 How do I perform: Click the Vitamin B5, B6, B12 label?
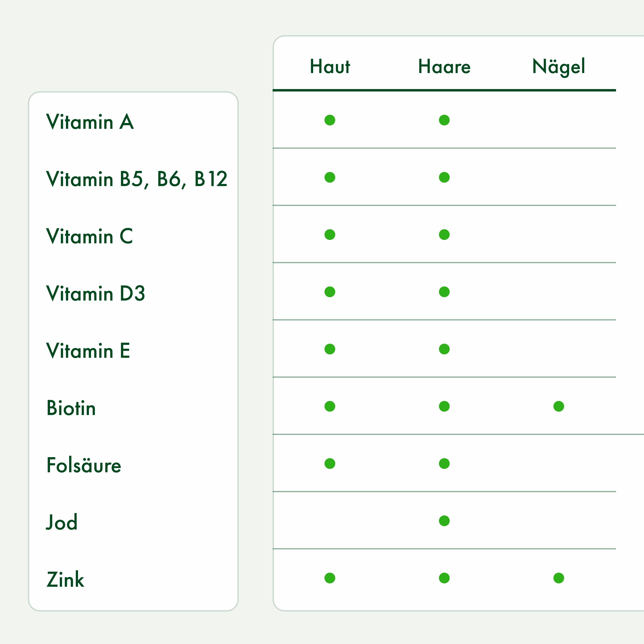(x=137, y=179)
